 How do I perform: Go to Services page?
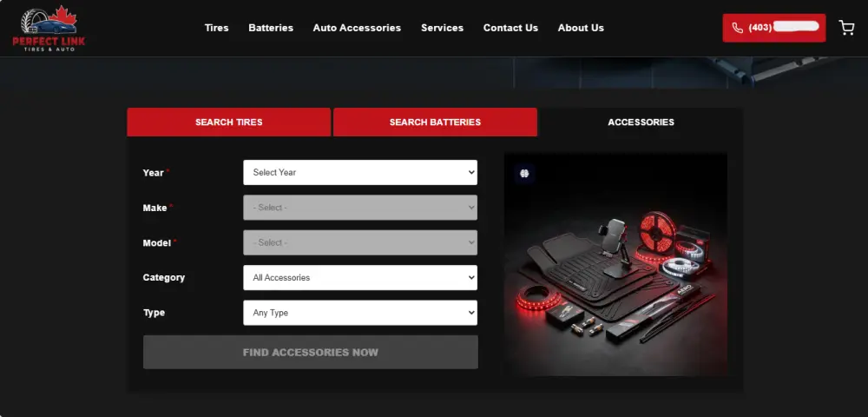click(443, 28)
